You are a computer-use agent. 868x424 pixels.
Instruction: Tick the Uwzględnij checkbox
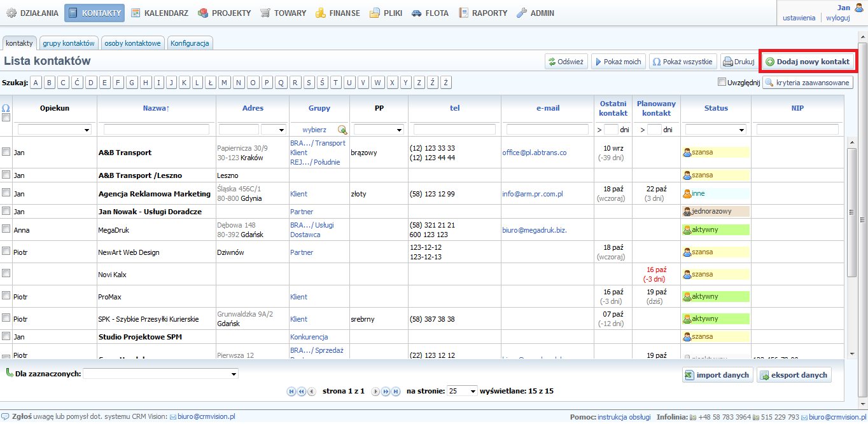pos(722,82)
